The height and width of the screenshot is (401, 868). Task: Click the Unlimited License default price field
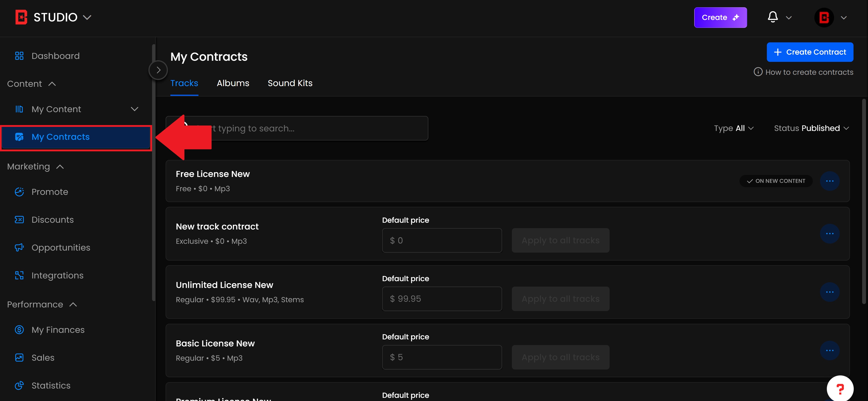(442, 299)
